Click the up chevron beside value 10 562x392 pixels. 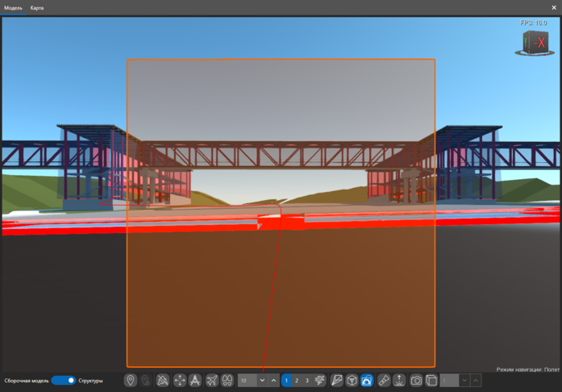coord(274,380)
